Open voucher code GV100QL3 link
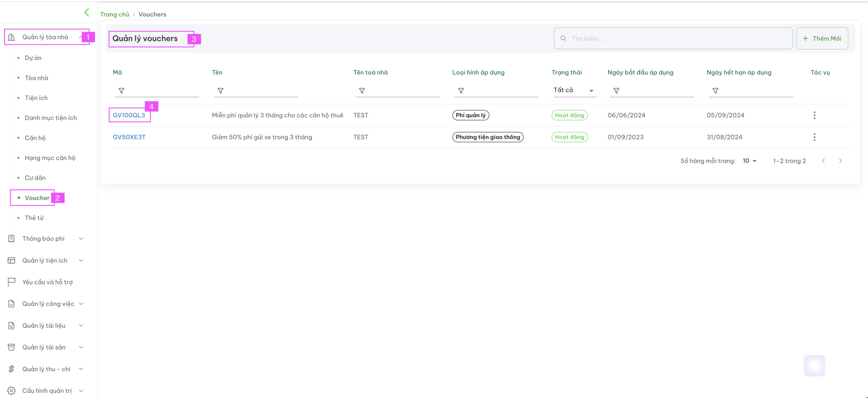 (x=129, y=115)
